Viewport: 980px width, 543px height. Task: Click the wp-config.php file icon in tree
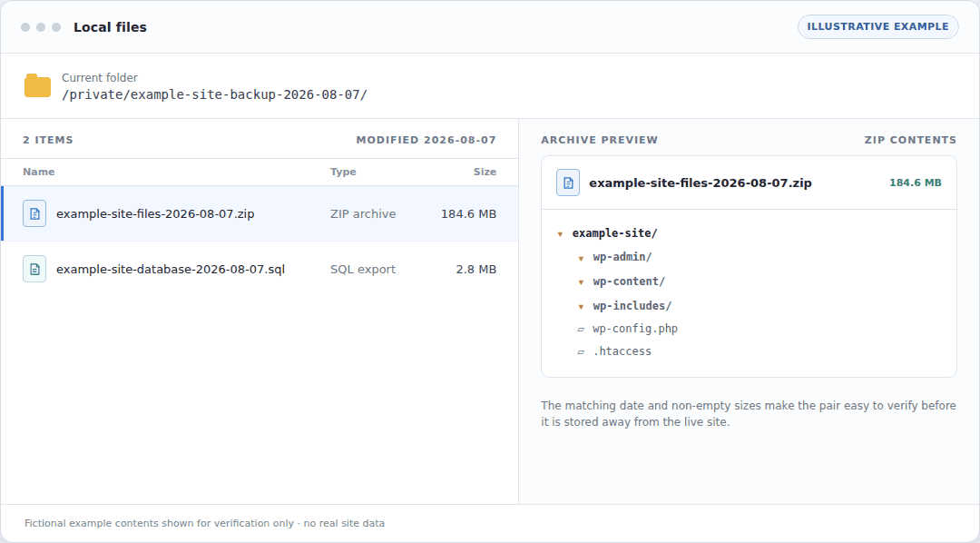(581, 329)
